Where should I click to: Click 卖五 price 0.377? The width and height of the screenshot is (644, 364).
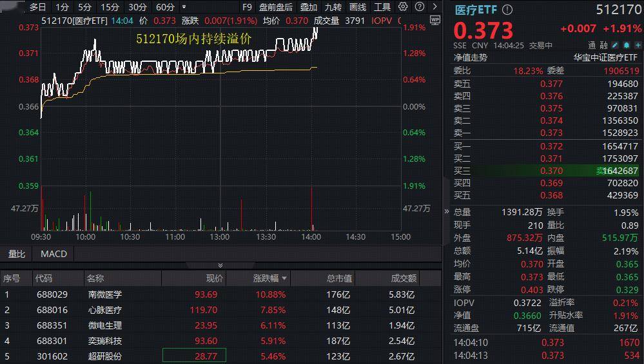[551, 84]
